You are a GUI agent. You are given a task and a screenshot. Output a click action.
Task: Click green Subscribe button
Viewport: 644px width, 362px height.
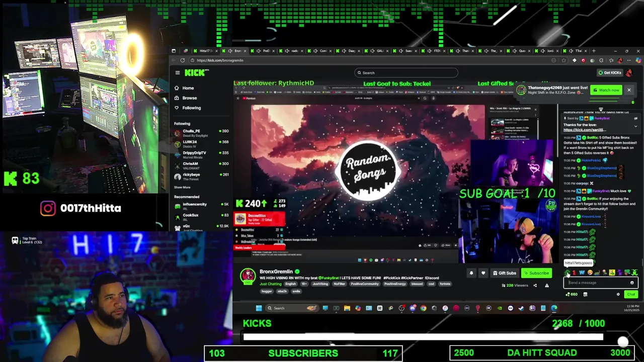point(536,273)
